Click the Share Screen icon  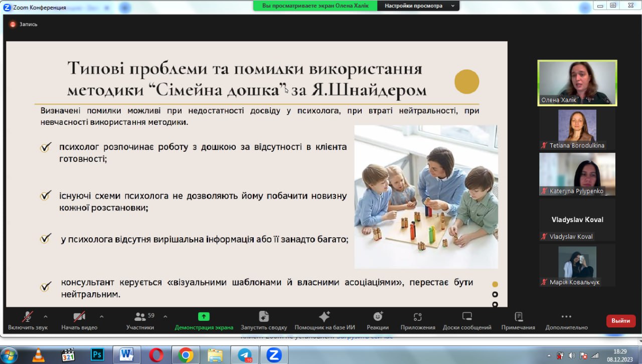tap(204, 317)
